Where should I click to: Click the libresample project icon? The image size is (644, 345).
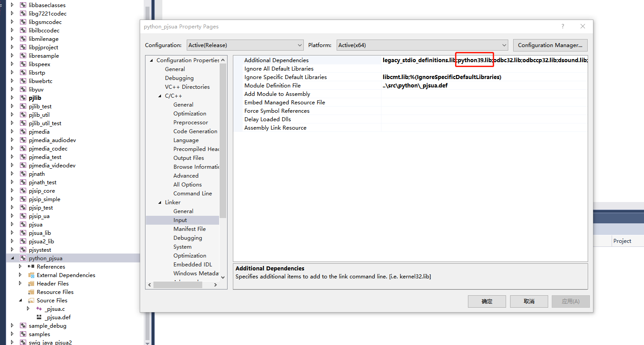23,56
